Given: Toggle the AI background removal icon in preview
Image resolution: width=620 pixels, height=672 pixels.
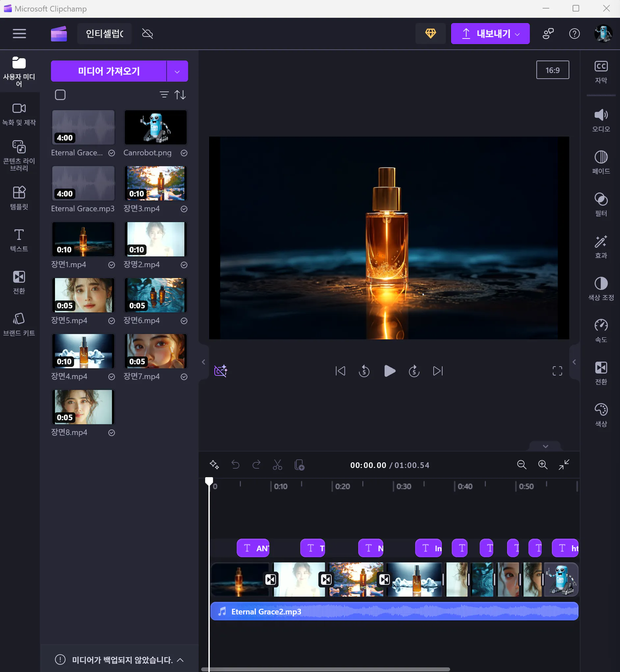Looking at the screenshot, I should [220, 371].
